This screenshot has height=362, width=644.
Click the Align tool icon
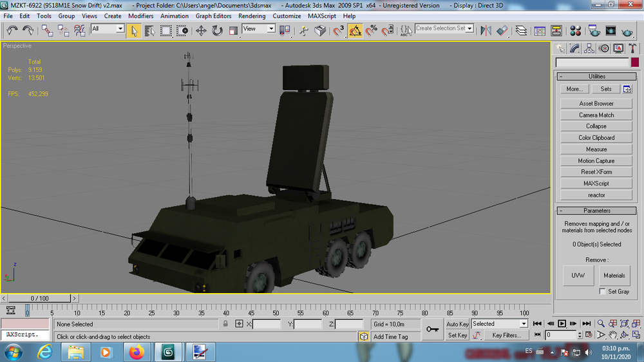coord(502,30)
